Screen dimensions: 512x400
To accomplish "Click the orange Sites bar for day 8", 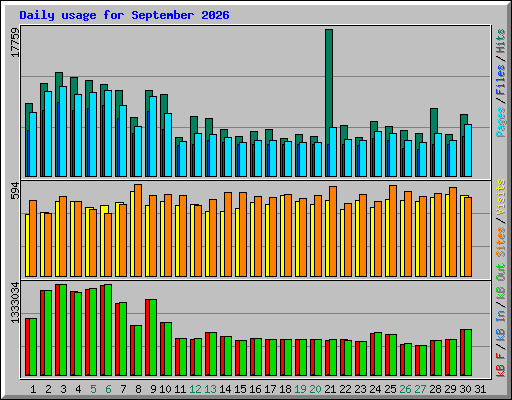I will tap(138, 230).
